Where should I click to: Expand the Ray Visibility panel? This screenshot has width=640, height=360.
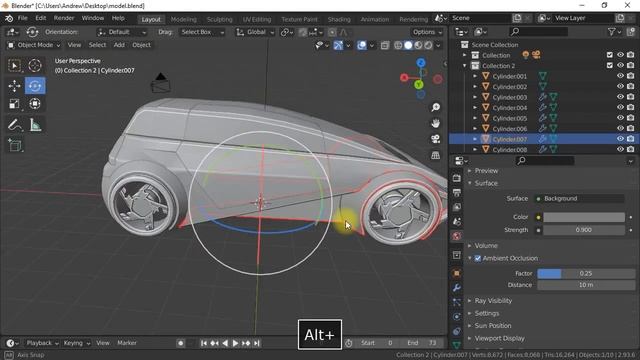pos(493,301)
